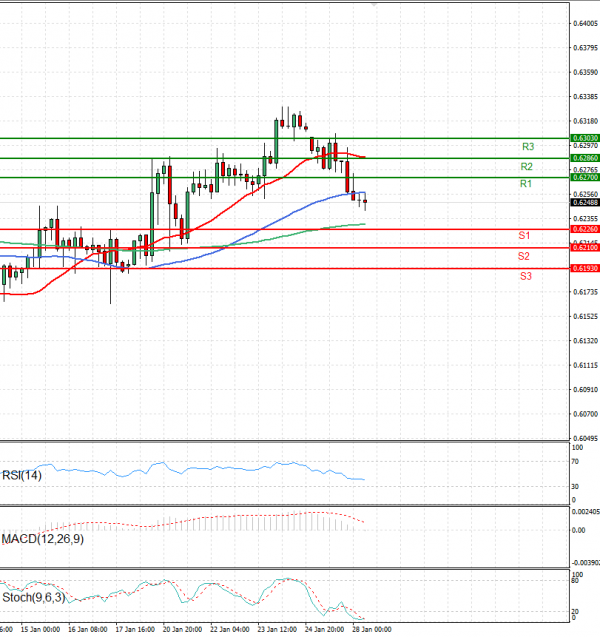Click the R3 resistance label
The height and width of the screenshot is (637, 600).
click(528, 147)
